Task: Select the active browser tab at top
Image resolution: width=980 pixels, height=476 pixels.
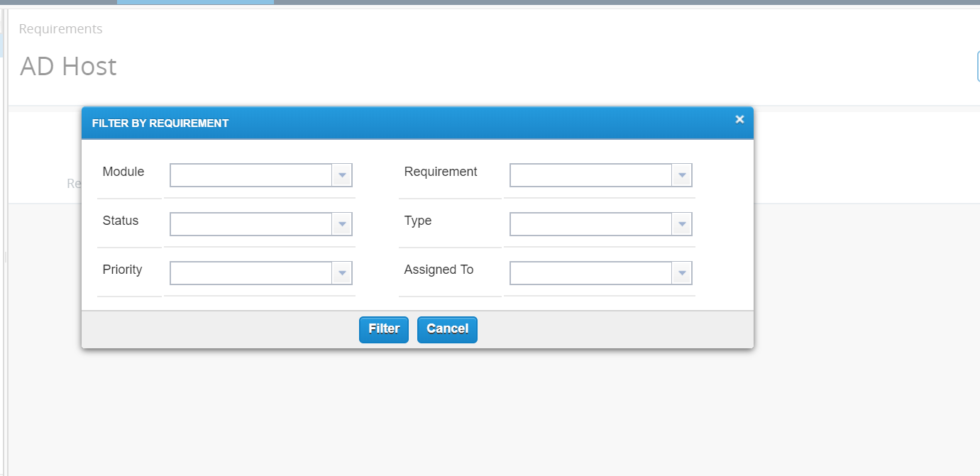Action: pyautogui.click(x=196, y=2)
